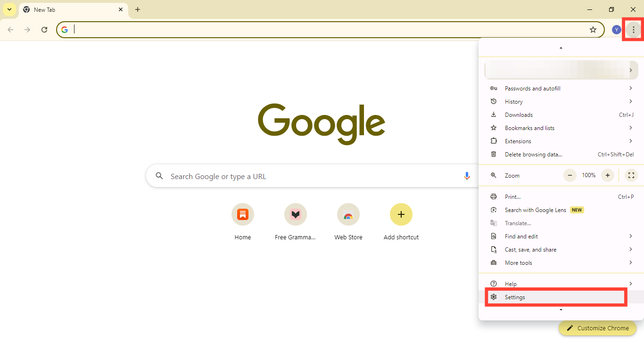Click the profile row at menu top
This screenshot has width=644, height=343.
click(x=561, y=70)
